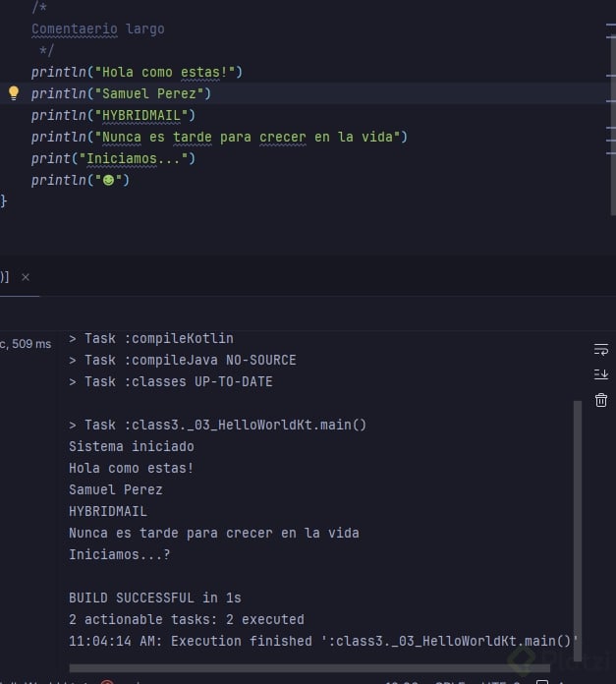Click the 'Task :class3._03_HelloWorldKt.main()' line
This screenshot has width=616, height=684.
[x=217, y=425]
